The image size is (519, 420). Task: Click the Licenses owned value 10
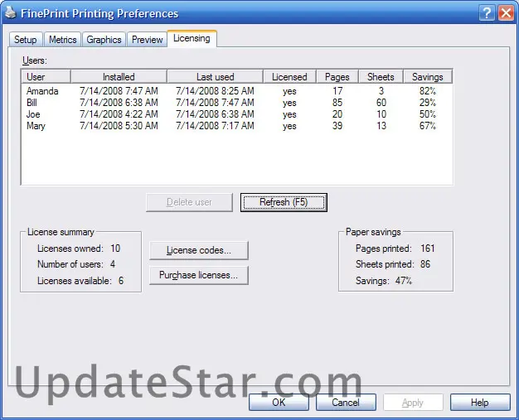coord(115,249)
